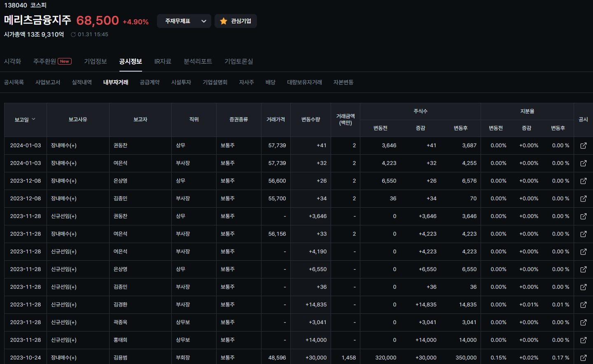Open 대량보유자거래 sub-tab
Viewport: 593px width, 364px height.
pyautogui.click(x=305, y=82)
